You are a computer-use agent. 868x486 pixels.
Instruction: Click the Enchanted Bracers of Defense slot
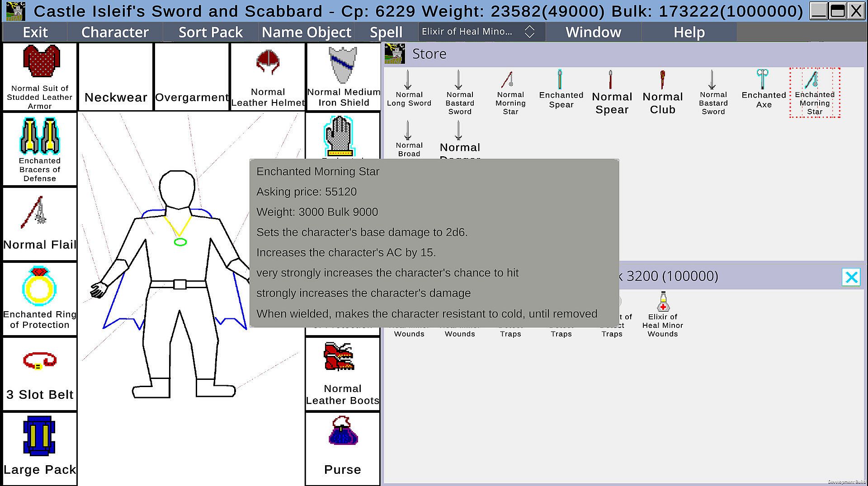point(40,149)
